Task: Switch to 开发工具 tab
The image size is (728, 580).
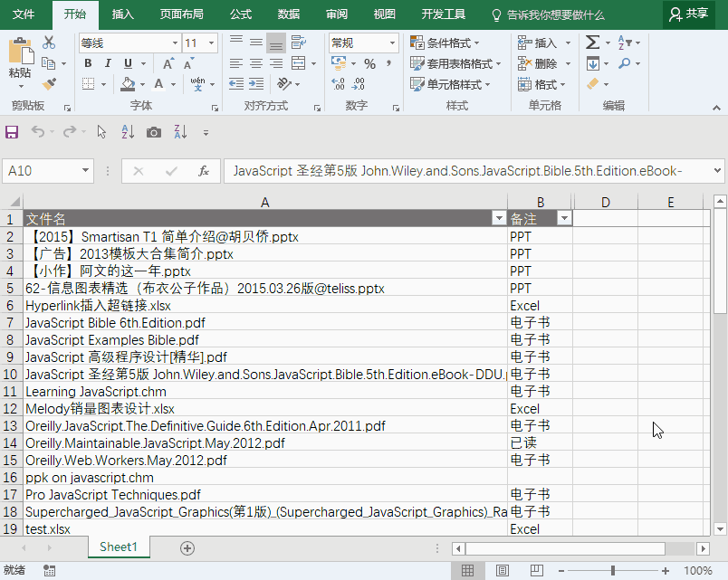Action: pos(444,14)
